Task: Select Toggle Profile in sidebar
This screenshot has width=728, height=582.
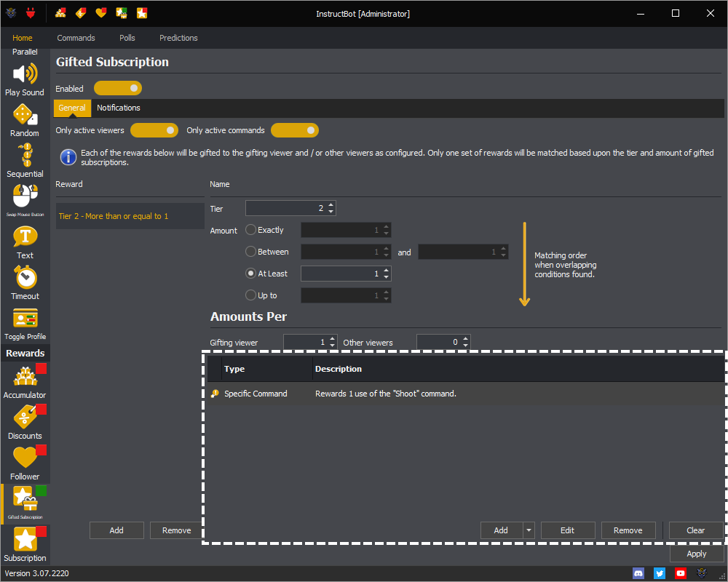Action: click(x=25, y=324)
